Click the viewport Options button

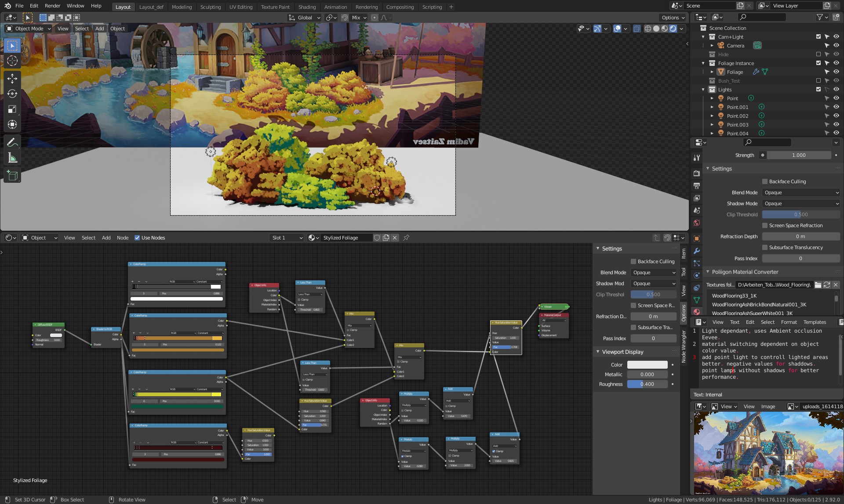click(x=673, y=18)
